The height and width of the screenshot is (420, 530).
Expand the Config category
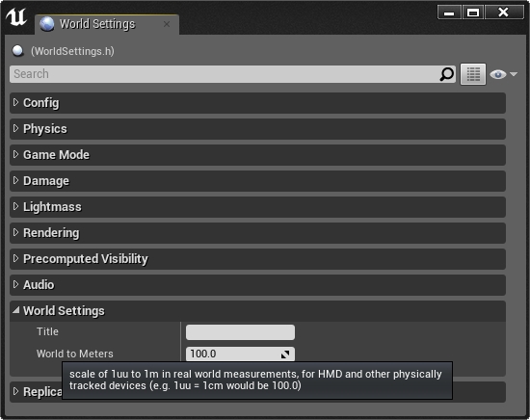[257, 103]
